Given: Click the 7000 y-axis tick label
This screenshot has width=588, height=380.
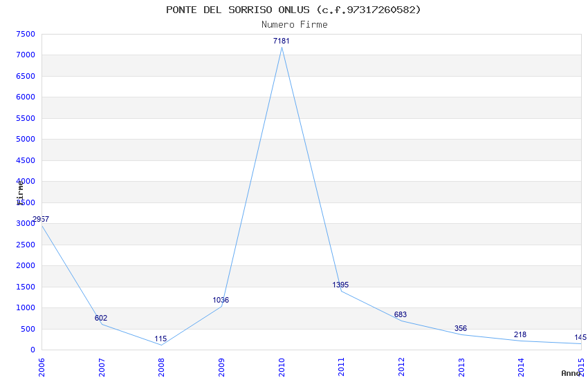Looking at the screenshot, I should pyautogui.click(x=26, y=55).
